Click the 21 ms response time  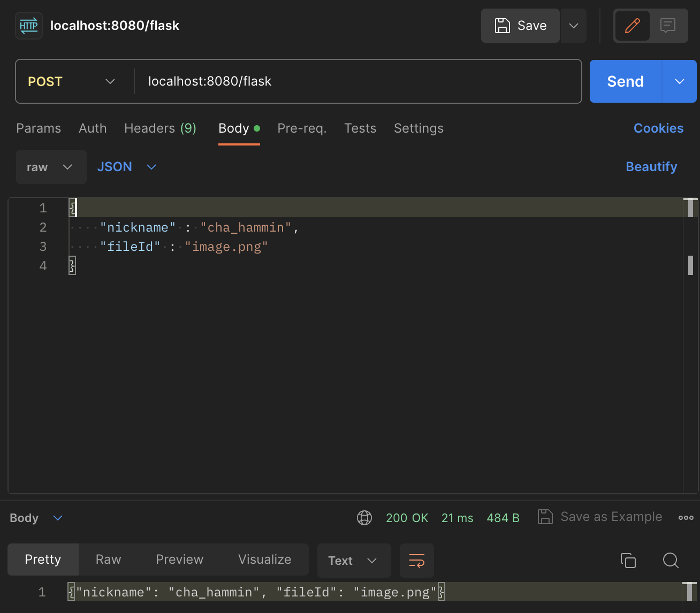click(457, 518)
